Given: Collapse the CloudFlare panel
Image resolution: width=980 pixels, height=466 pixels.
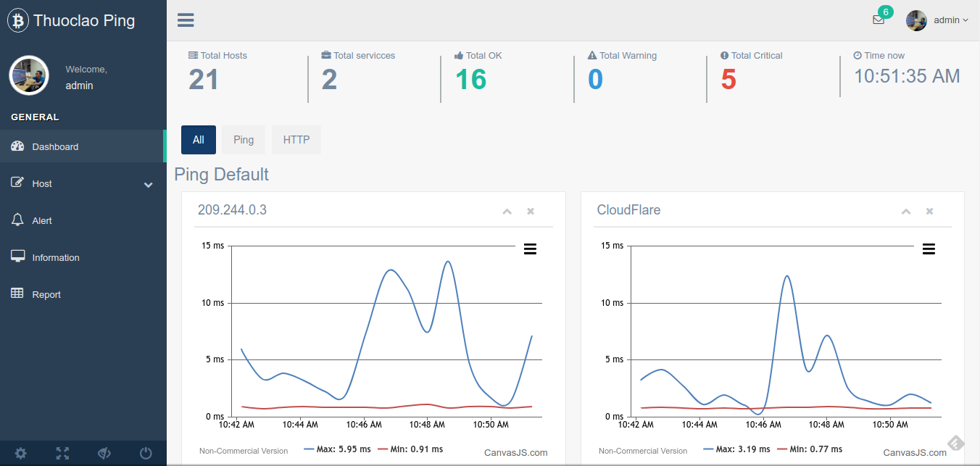Looking at the screenshot, I should pos(906,211).
